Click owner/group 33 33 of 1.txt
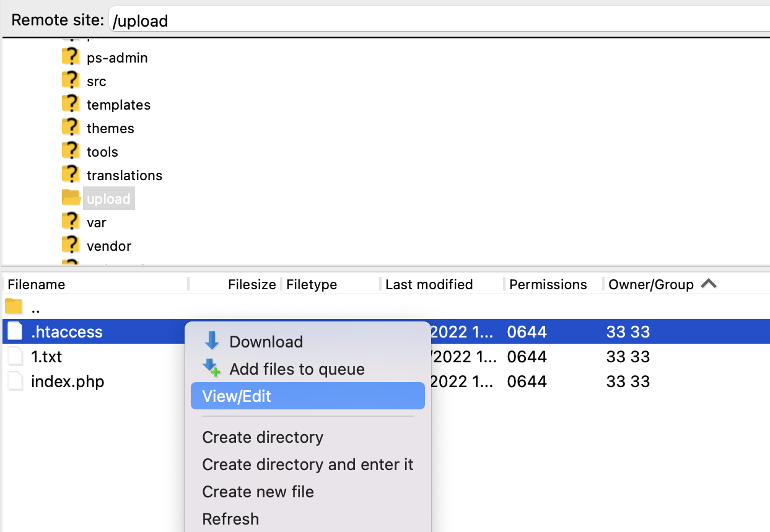Viewport: 770px width, 532px height. 628,357
